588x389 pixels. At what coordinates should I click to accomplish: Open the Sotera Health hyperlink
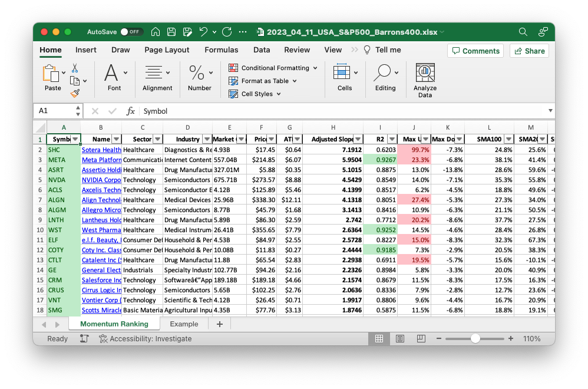[101, 150]
